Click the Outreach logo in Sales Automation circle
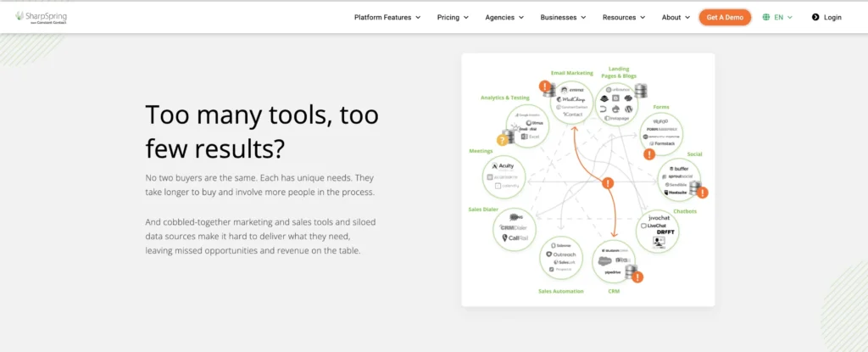 (x=561, y=254)
